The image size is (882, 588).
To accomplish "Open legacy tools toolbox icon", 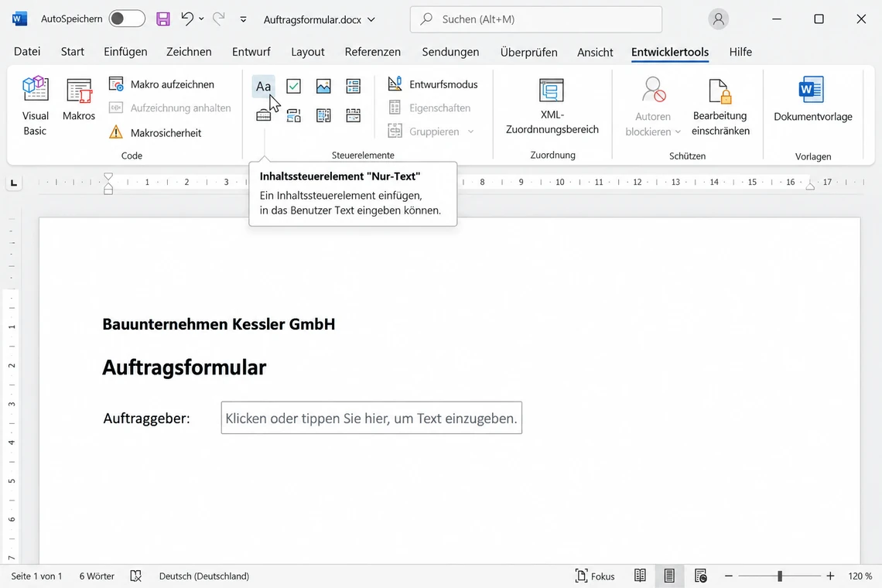I will [263, 116].
